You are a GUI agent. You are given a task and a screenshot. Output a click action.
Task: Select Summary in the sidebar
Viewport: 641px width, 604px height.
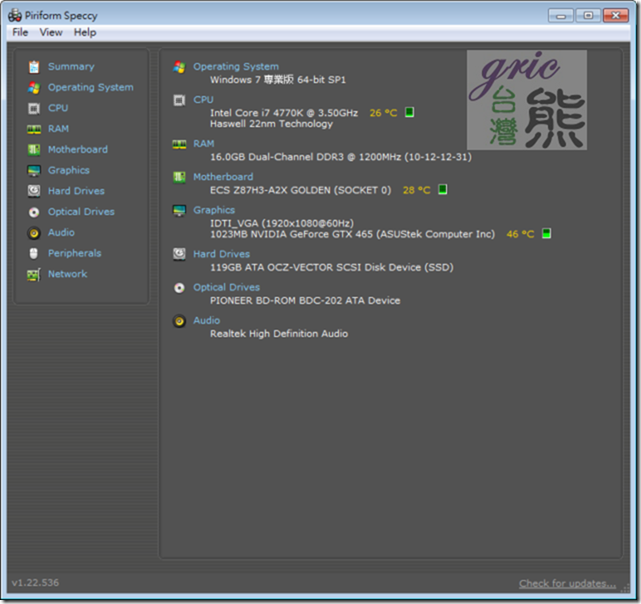tap(71, 67)
